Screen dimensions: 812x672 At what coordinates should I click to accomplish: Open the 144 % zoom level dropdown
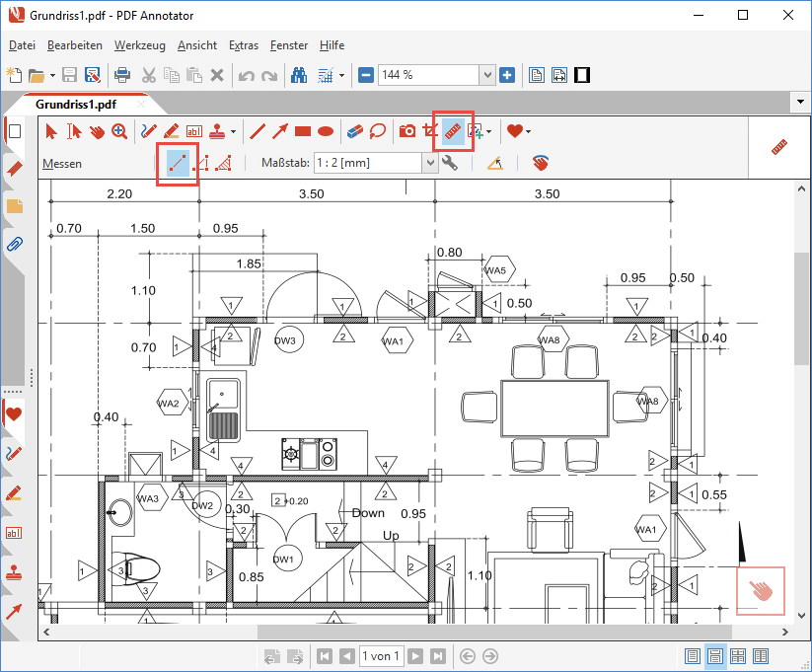point(486,76)
